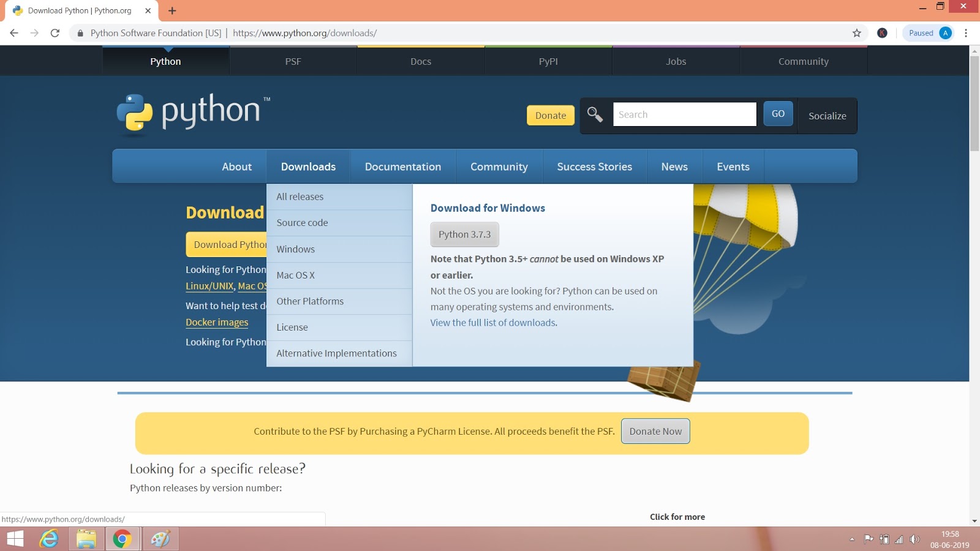
Task: Click the Python 3.7.3 download button
Action: point(464,234)
